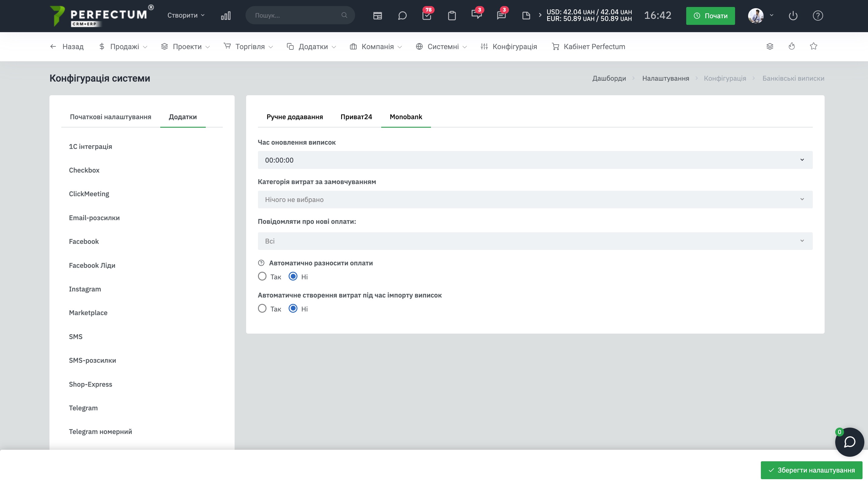868x481 pixels.
Task: Go back using Назад
Action: [67, 46]
